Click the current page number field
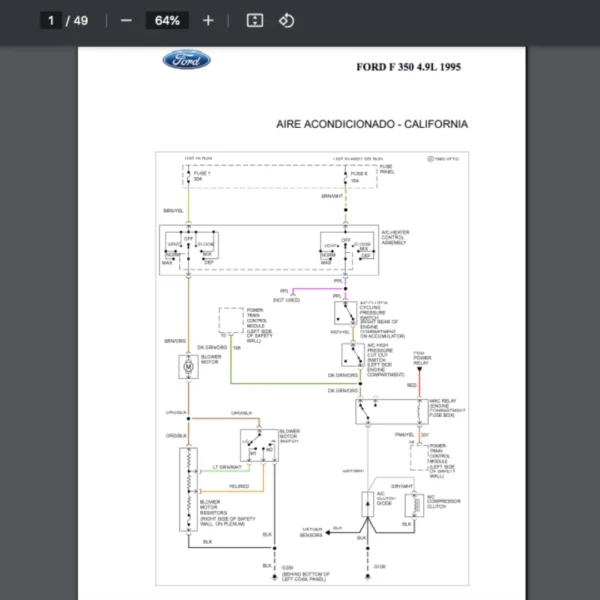Image resolution: width=600 pixels, height=600 pixels. (50, 20)
